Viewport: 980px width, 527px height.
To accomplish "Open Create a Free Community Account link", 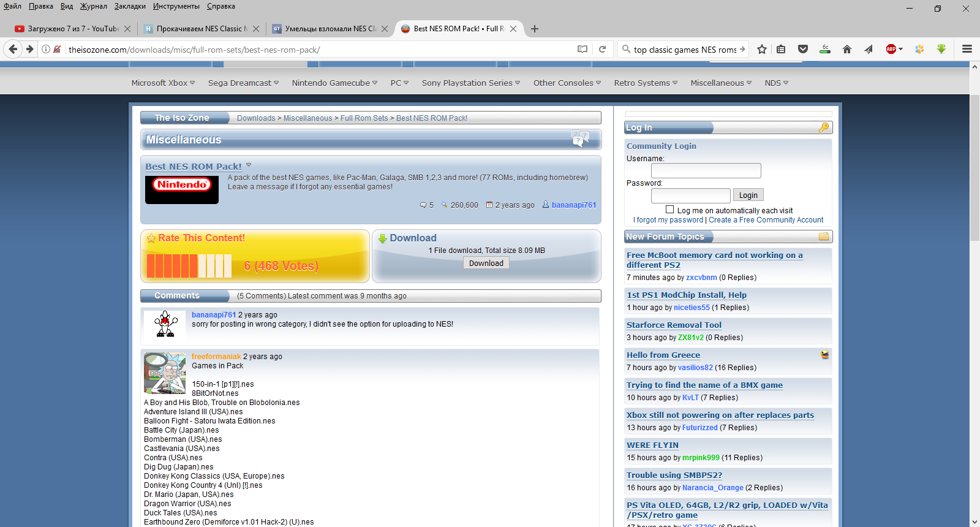I will pos(766,220).
